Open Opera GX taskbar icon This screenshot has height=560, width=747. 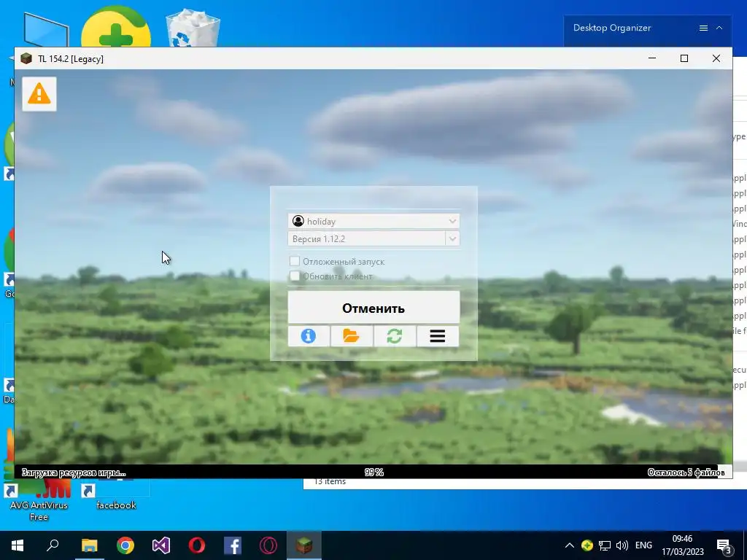[268, 545]
